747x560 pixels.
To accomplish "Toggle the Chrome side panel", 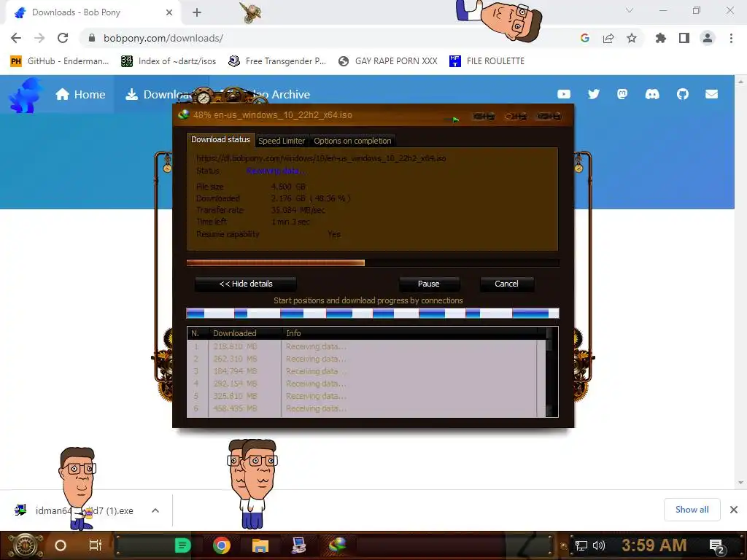I will (684, 38).
